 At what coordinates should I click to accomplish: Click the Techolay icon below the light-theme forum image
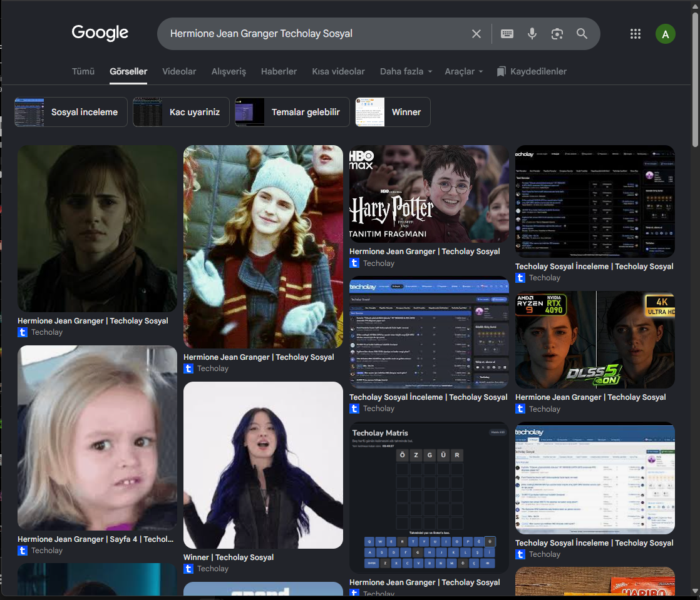(x=520, y=554)
